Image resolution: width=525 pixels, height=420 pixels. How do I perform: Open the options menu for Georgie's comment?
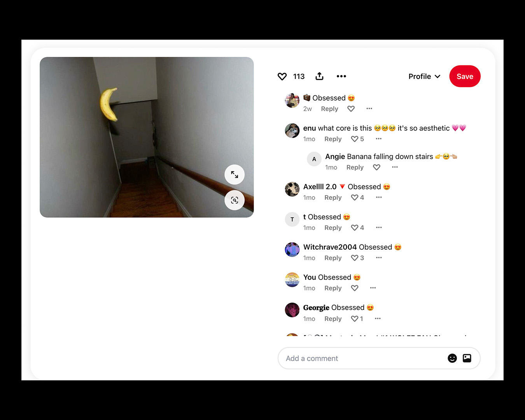click(378, 318)
